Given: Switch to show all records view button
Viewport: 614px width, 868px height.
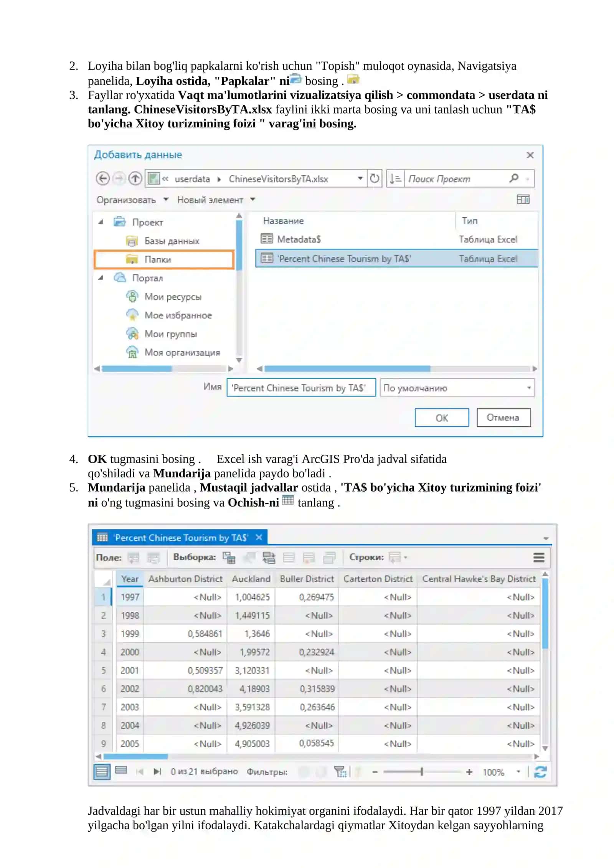Looking at the screenshot, I should coord(102,772).
